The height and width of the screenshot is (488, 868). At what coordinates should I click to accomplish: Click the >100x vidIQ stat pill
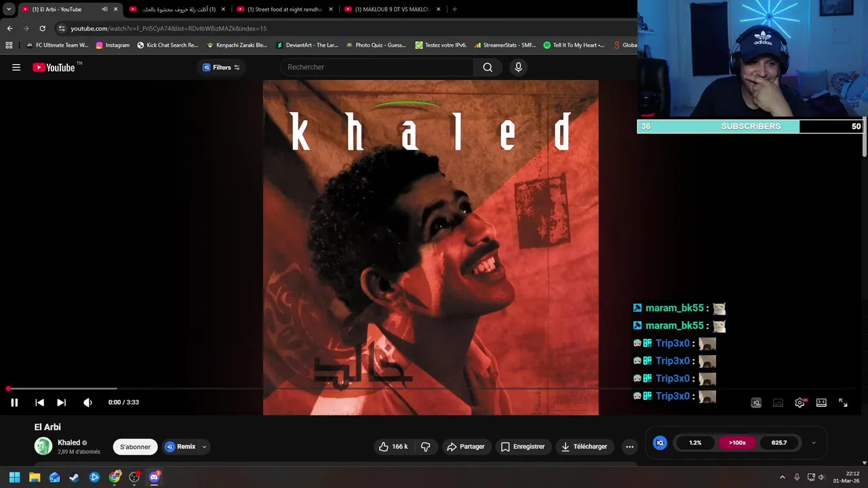(x=737, y=443)
